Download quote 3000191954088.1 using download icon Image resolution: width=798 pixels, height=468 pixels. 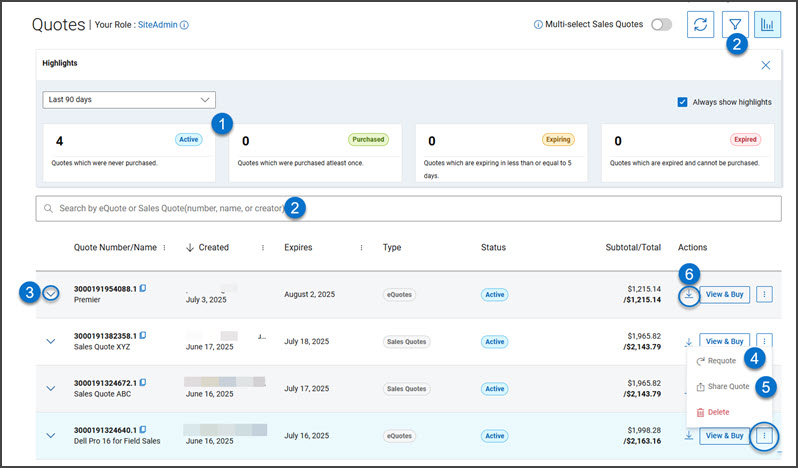688,294
